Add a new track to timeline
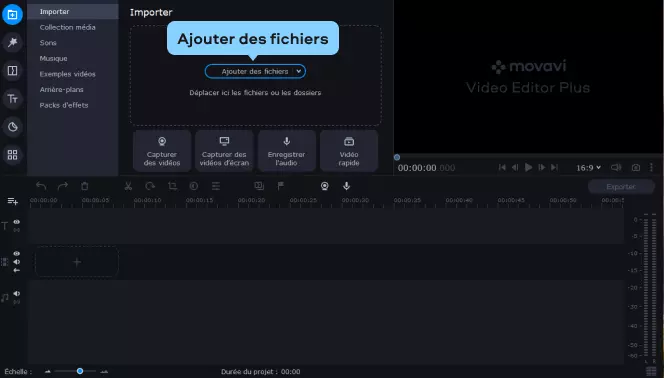664x378 pixels. (x=12, y=201)
